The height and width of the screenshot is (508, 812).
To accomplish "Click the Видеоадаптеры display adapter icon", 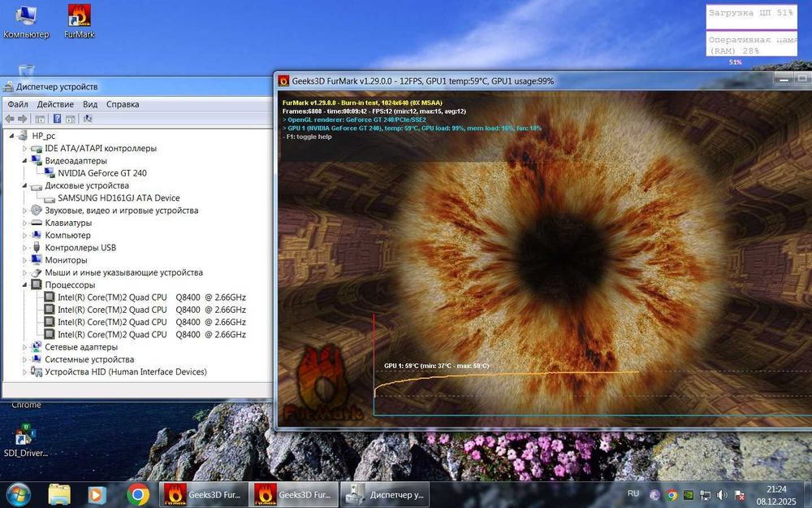I will point(37,161).
